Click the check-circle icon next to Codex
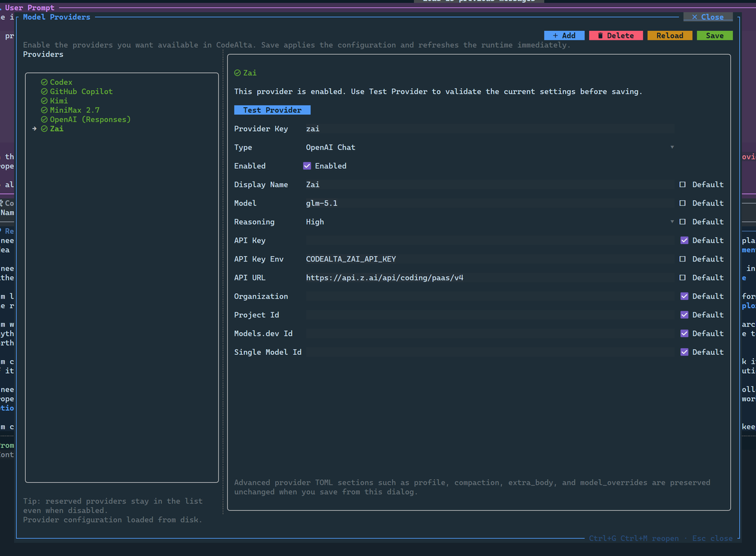The image size is (756, 556). [44, 82]
